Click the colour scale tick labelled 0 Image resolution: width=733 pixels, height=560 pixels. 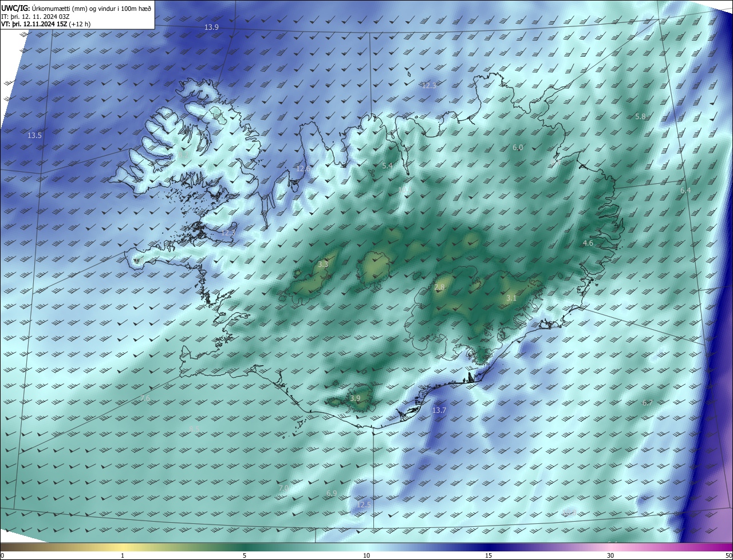pyautogui.click(x=2, y=556)
